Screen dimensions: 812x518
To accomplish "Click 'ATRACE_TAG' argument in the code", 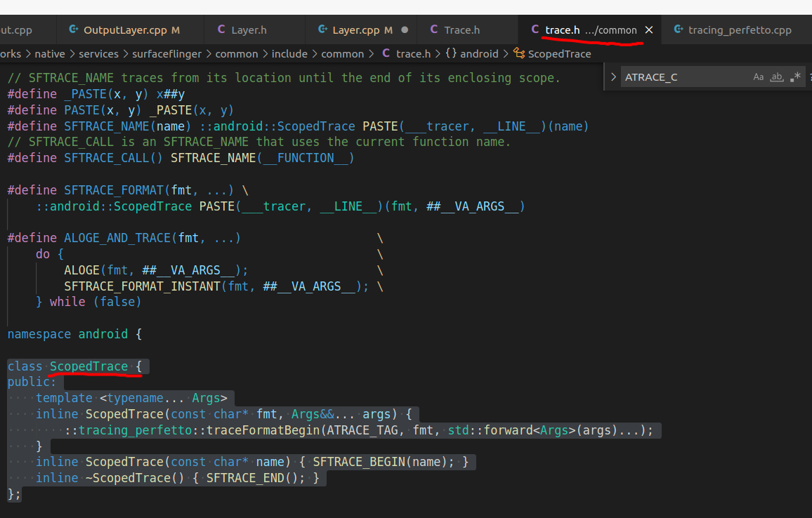I will (x=362, y=430).
